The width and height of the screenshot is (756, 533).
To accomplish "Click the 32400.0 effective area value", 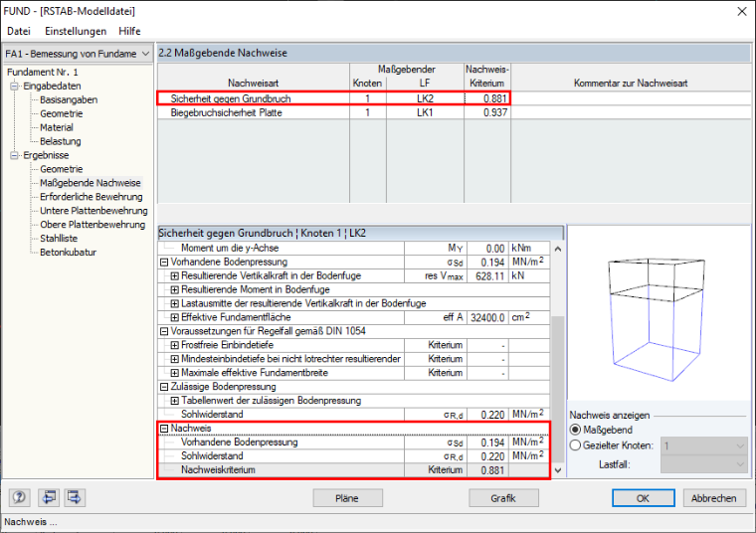I will 487,317.
